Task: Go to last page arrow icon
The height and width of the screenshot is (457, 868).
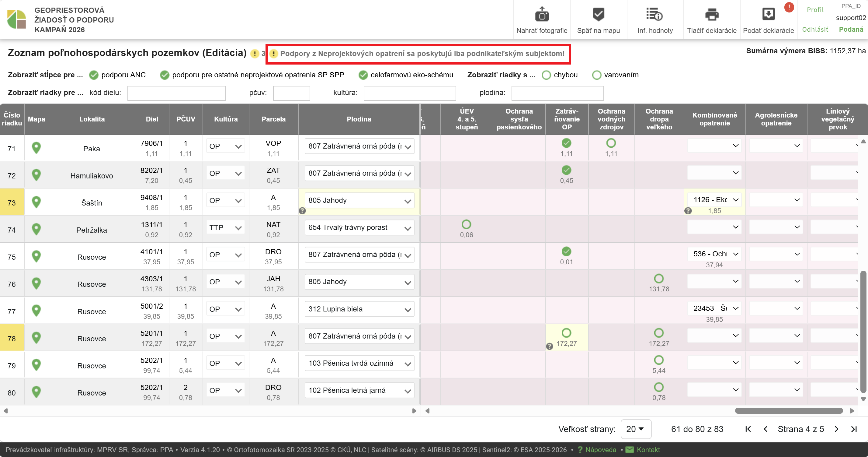Action: [853, 429]
